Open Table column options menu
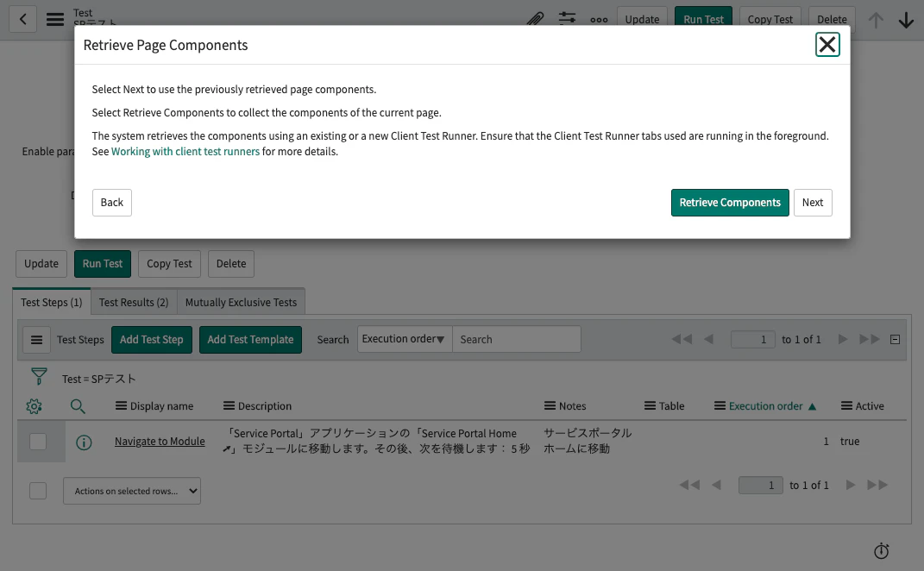This screenshot has height=571, width=924. coord(650,406)
